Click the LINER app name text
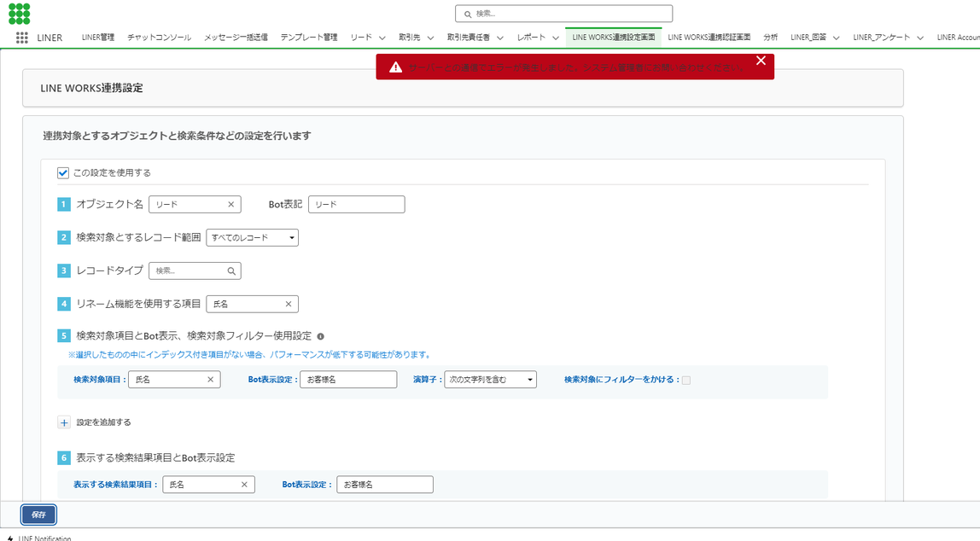 coord(50,38)
